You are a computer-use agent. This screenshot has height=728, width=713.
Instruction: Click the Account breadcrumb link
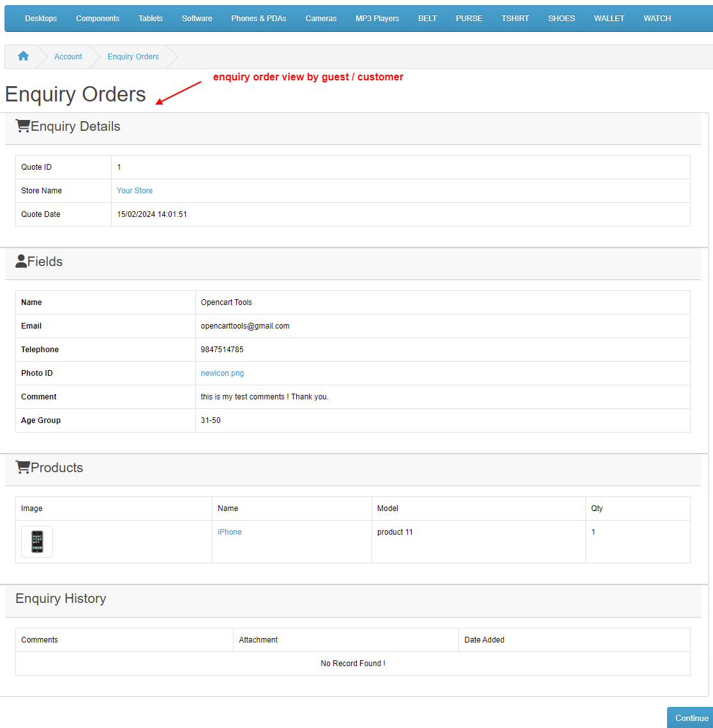point(68,57)
